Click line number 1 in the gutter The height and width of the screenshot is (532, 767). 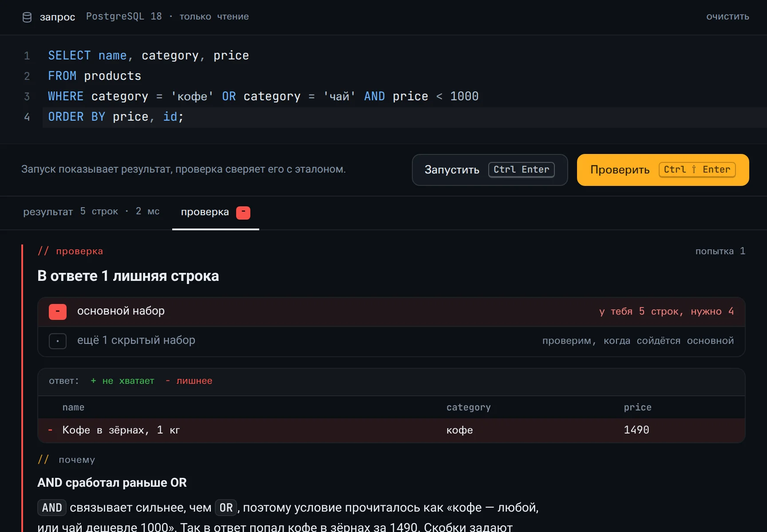click(27, 56)
